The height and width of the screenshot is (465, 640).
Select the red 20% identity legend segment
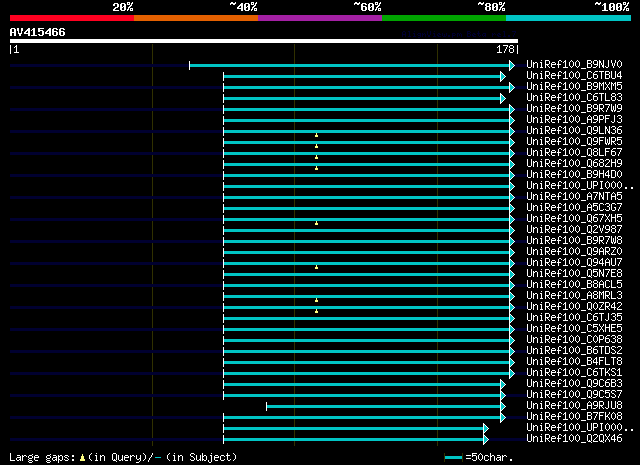72,18
